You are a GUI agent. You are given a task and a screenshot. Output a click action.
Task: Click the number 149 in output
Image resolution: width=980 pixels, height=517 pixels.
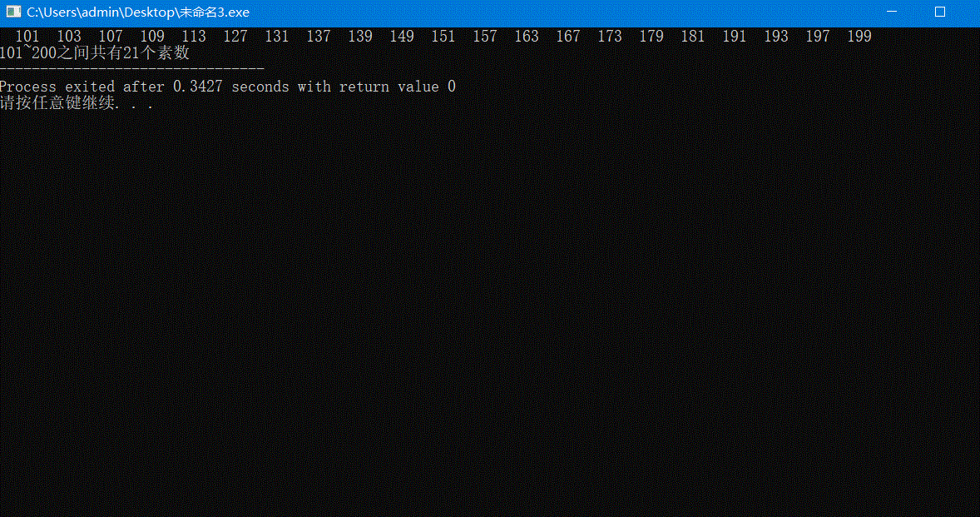pyautogui.click(x=402, y=37)
